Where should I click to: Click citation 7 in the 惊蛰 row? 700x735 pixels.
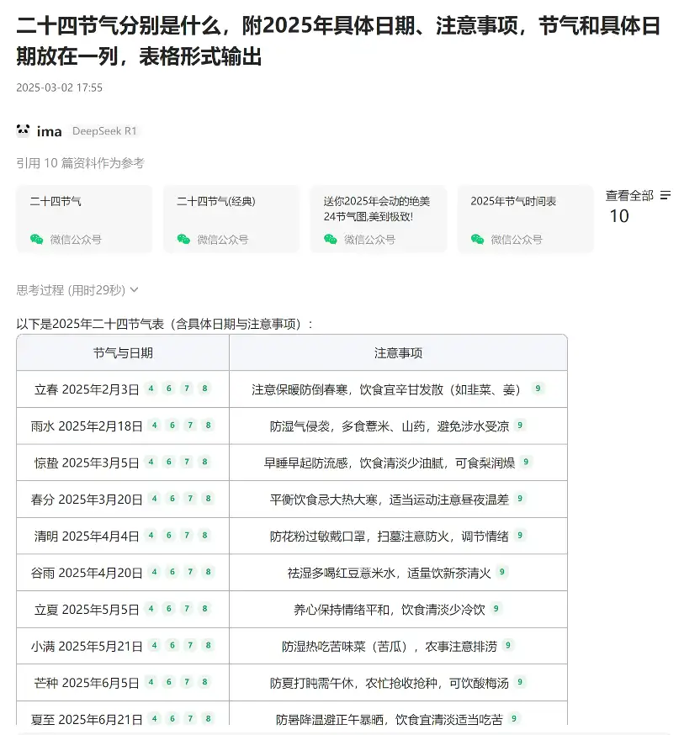point(187,463)
